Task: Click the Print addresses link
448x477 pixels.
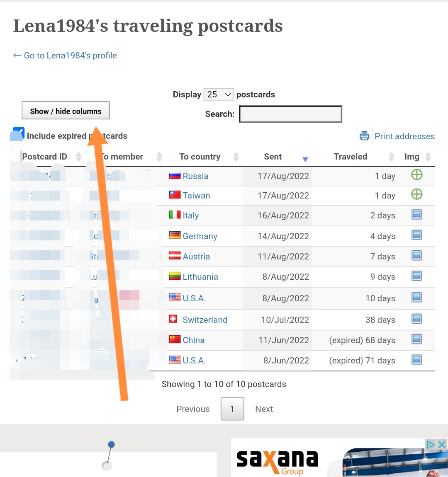Action: [x=404, y=136]
